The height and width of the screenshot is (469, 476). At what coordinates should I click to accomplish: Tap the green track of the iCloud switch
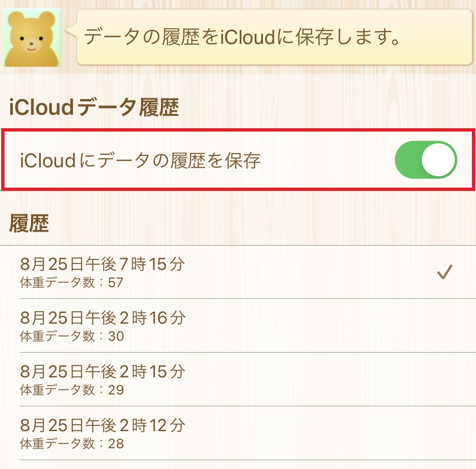tap(408, 160)
